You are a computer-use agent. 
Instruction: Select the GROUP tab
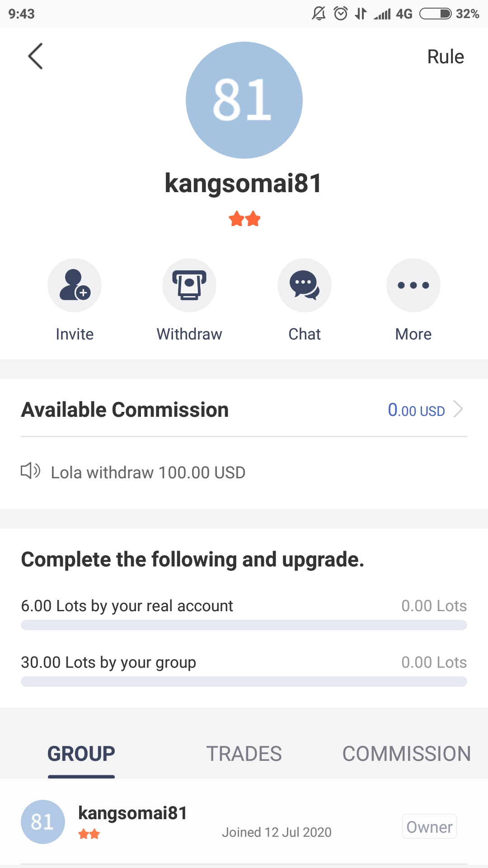click(81, 754)
